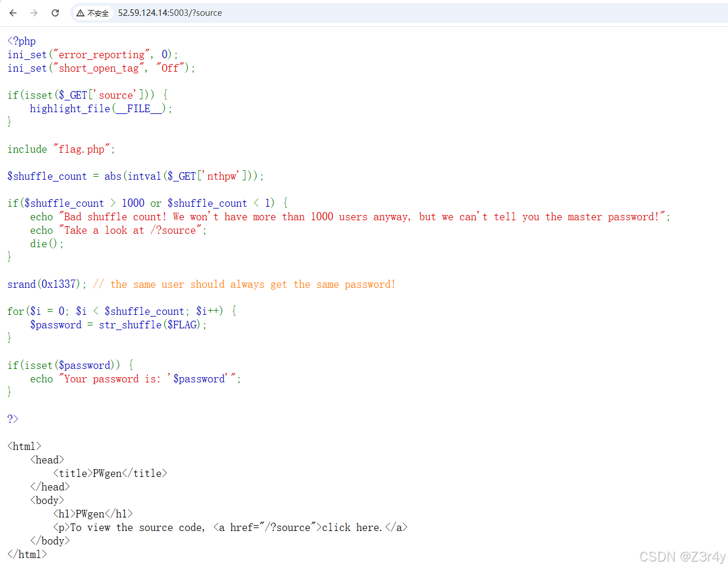Click the browser back arrow
Image resolution: width=728 pixels, height=568 pixels.
click(12, 12)
